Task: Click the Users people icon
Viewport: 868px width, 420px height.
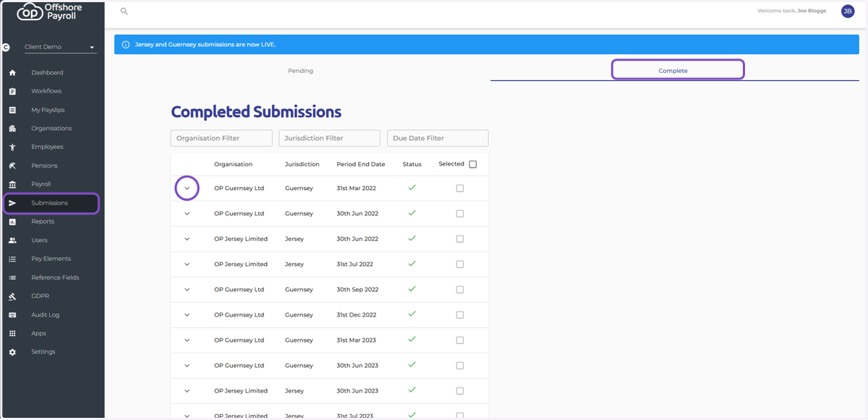Action: pyautogui.click(x=12, y=241)
